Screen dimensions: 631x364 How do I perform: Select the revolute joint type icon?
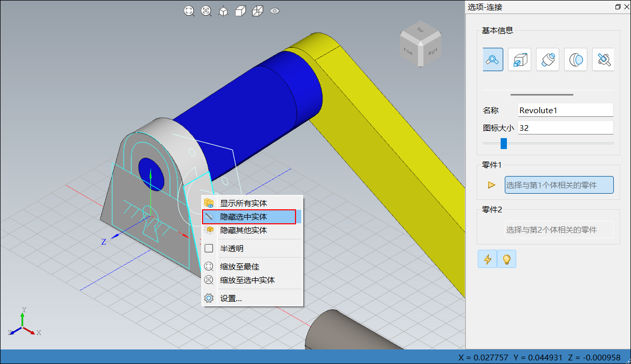click(x=492, y=60)
